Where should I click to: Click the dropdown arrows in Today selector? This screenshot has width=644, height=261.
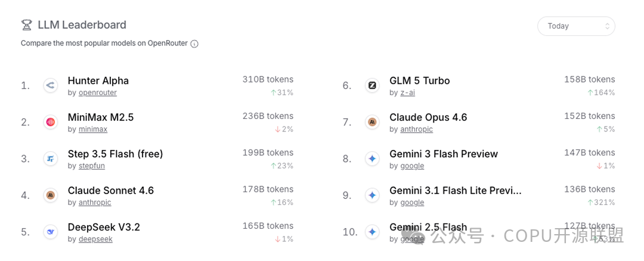click(x=607, y=26)
